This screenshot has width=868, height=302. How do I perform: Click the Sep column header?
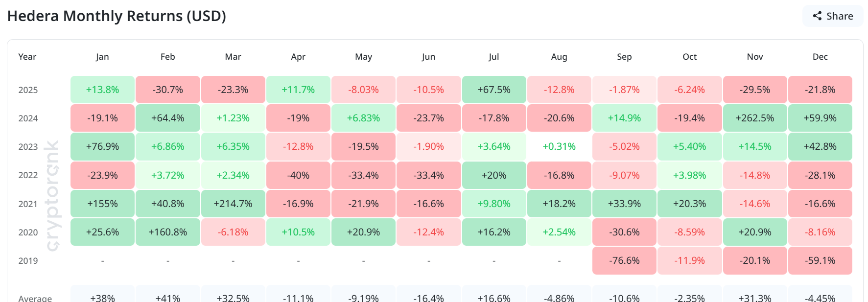(x=624, y=57)
